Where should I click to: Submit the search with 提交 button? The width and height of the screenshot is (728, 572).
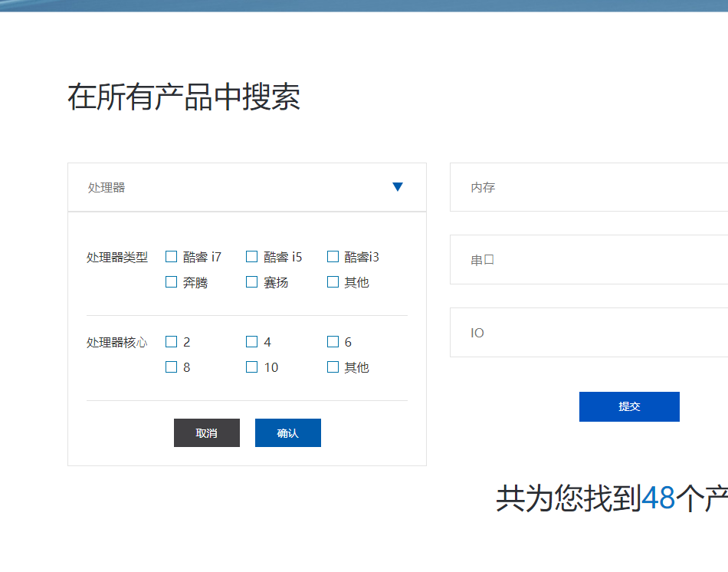pyautogui.click(x=629, y=406)
